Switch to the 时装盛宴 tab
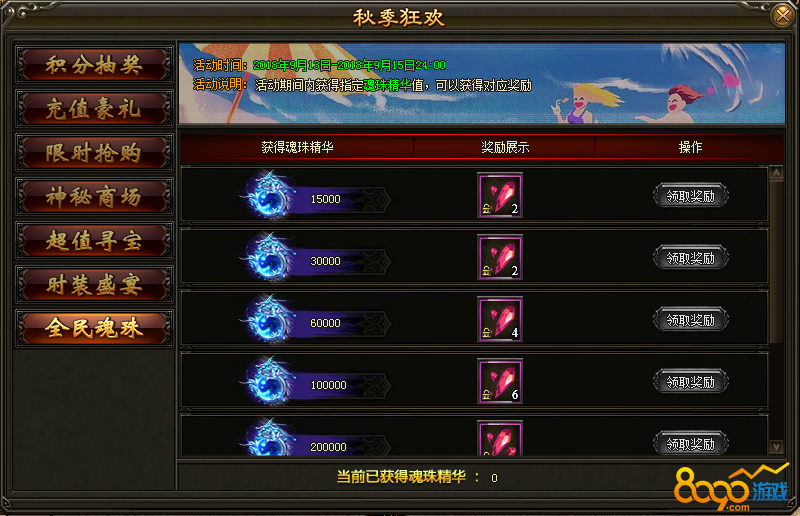 94,284
